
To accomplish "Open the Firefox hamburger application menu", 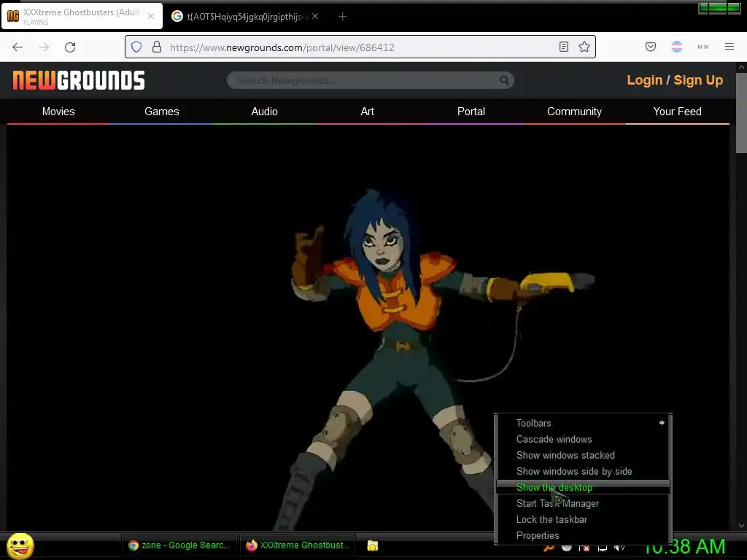I will tap(729, 47).
